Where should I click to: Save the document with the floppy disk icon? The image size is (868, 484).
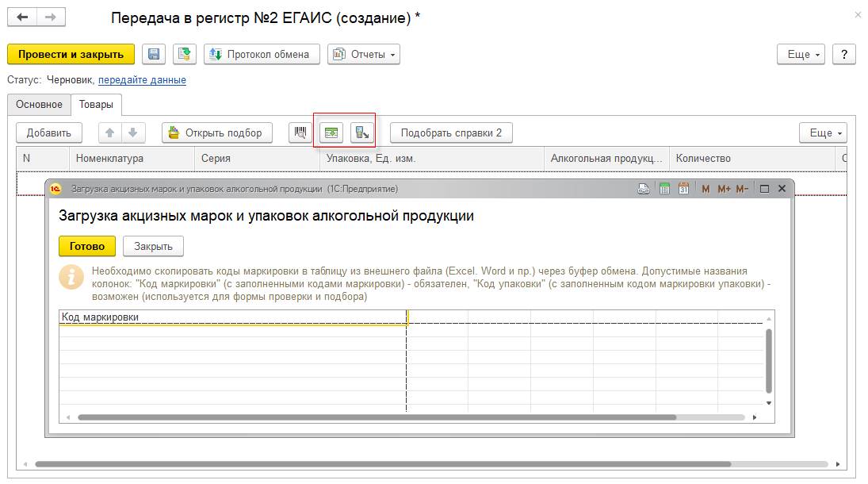pos(154,54)
